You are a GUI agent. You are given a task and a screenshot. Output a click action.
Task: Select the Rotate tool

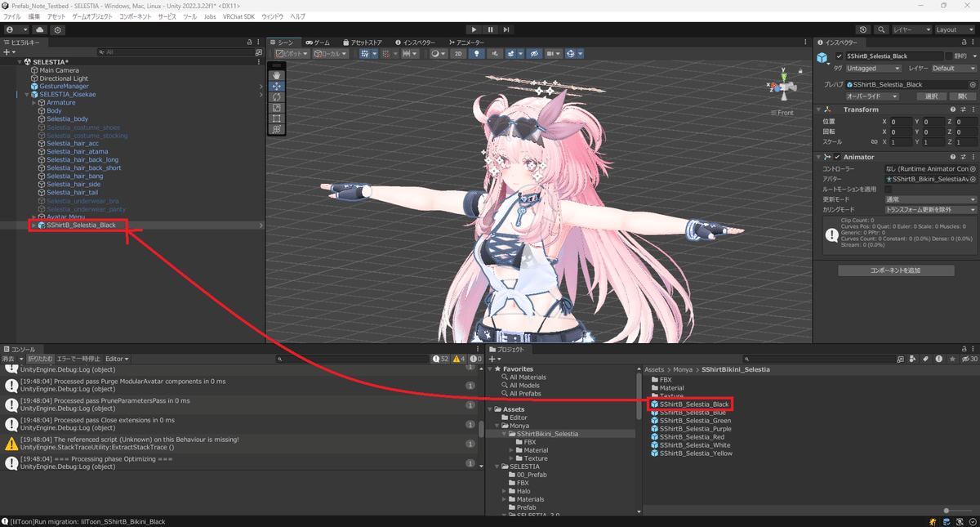pyautogui.click(x=276, y=96)
